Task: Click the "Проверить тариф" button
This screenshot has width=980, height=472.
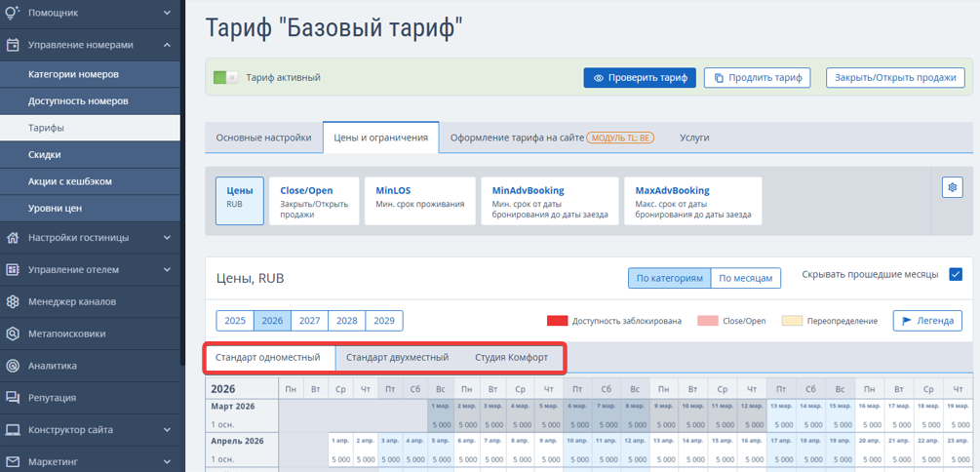Action: (x=640, y=77)
